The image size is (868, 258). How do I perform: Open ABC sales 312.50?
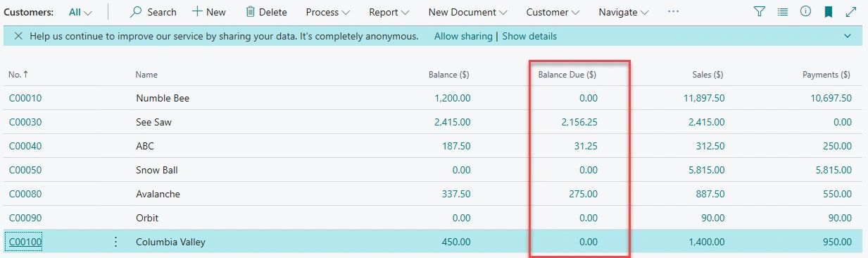click(x=710, y=146)
